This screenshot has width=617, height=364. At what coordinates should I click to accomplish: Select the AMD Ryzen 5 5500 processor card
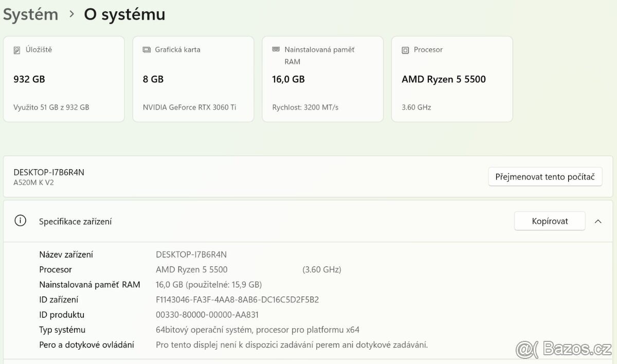tap(452, 78)
